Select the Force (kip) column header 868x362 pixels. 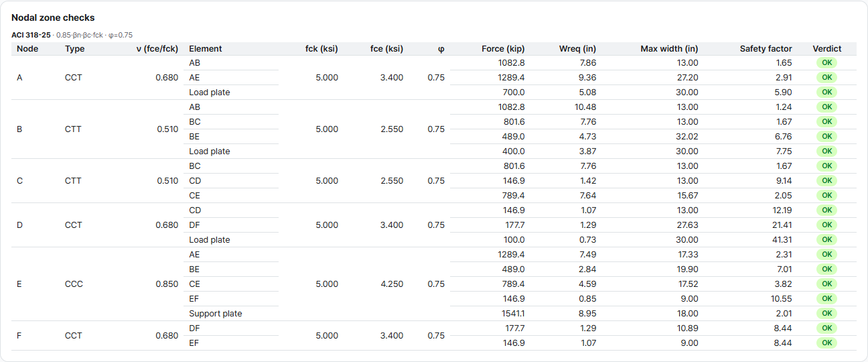pos(503,48)
